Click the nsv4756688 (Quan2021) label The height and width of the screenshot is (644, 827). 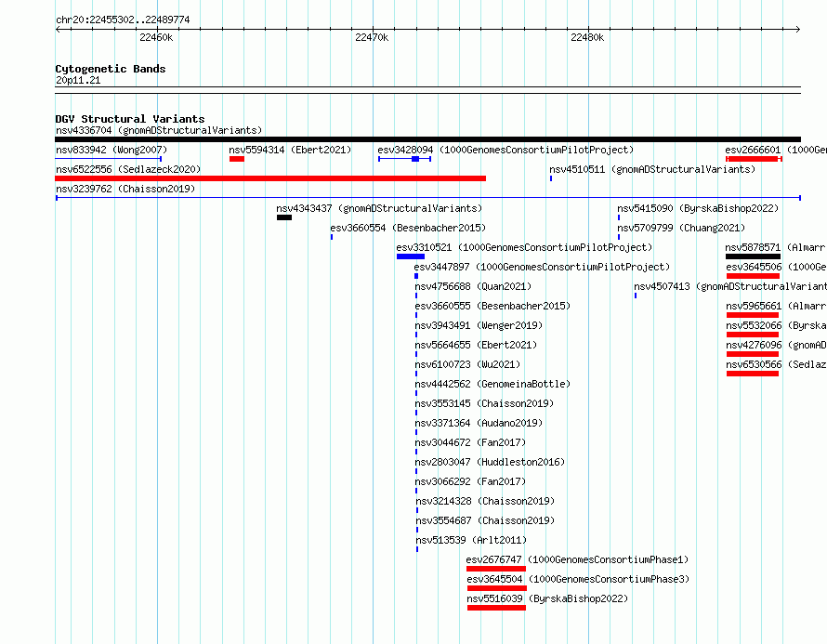(473, 286)
